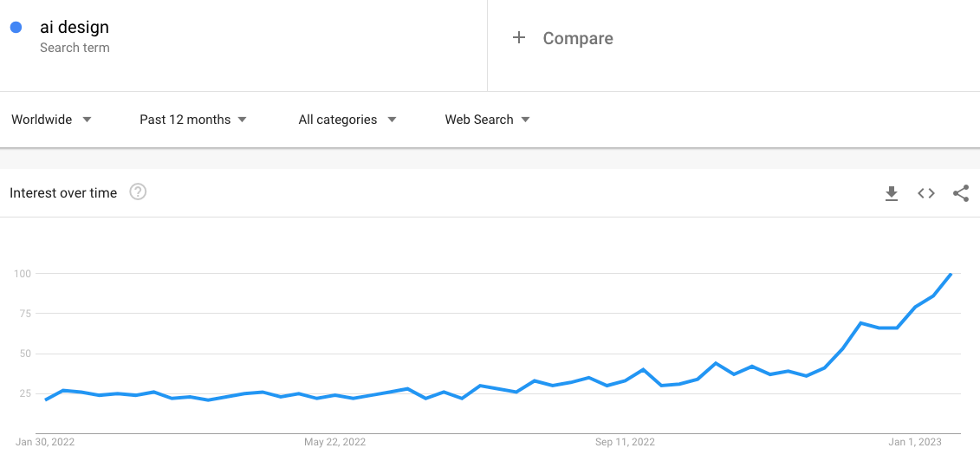Click the 100 value gridline label

[x=22, y=273]
